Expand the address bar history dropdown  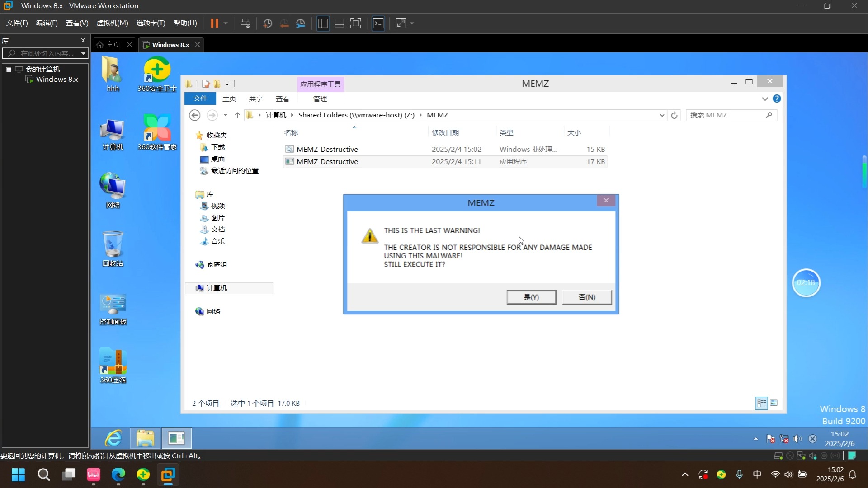pos(662,115)
